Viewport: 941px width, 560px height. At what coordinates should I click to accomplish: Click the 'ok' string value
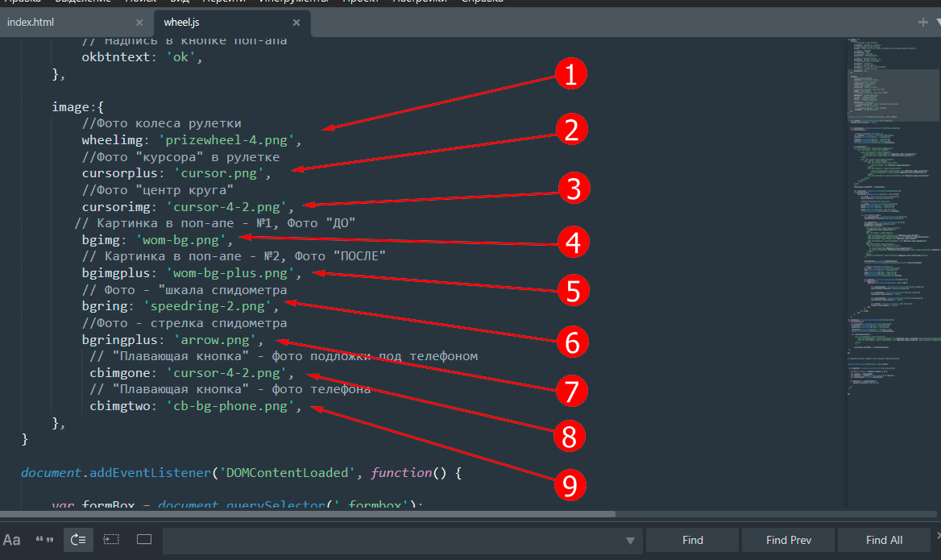[x=180, y=57]
